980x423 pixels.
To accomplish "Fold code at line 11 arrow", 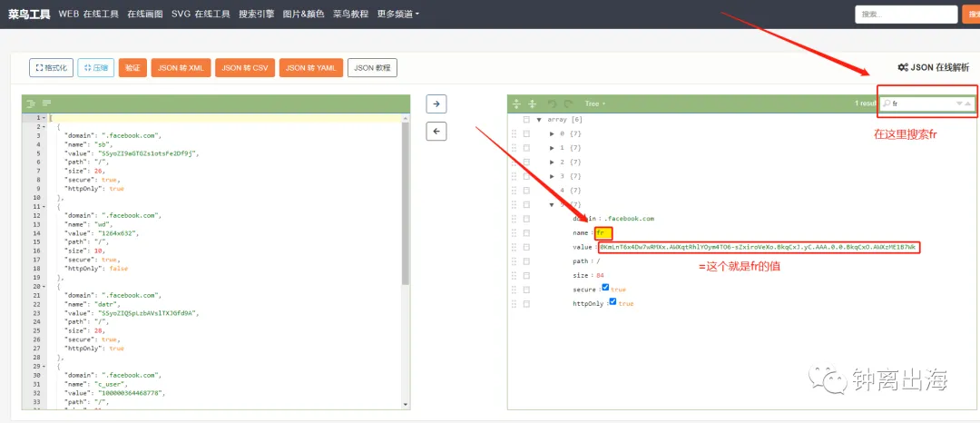I will (44, 206).
